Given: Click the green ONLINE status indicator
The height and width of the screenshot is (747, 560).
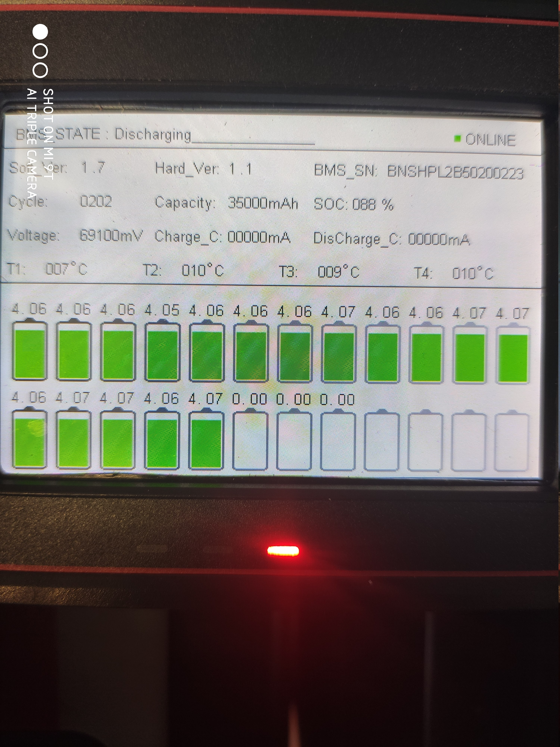Looking at the screenshot, I should [x=458, y=138].
